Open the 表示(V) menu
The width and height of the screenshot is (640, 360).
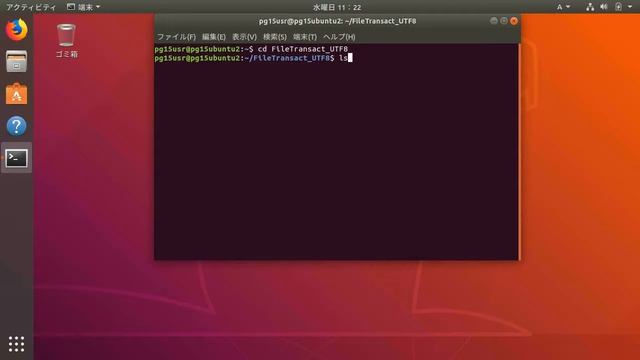click(244, 37)
